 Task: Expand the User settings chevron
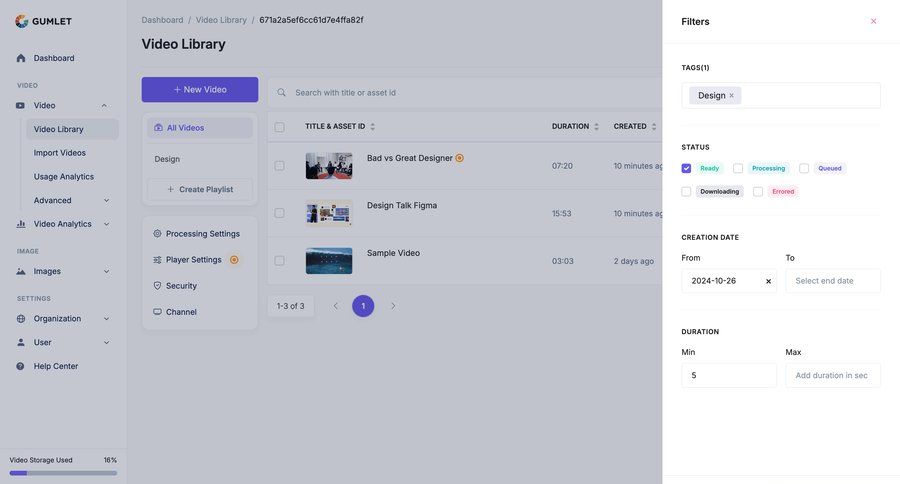click(107, 342)
